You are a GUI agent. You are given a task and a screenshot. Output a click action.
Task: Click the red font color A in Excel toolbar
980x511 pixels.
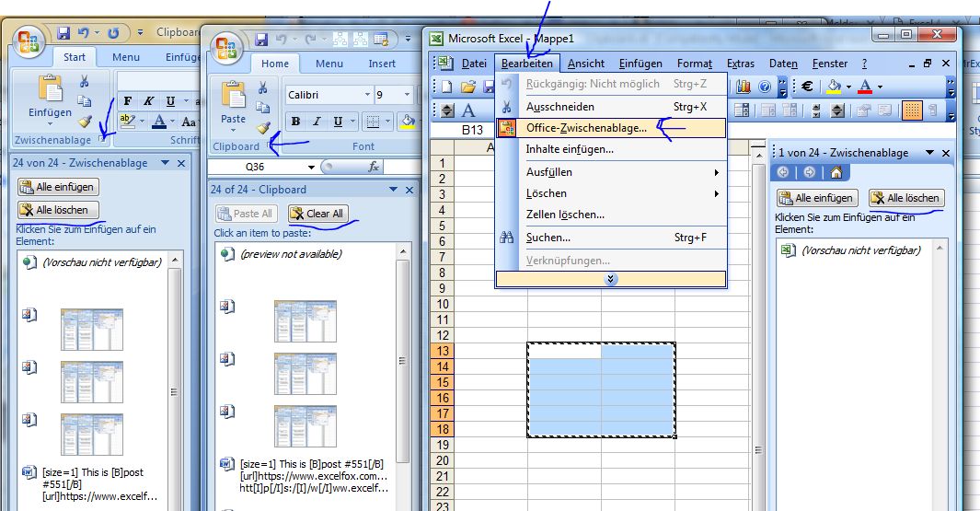[865, 87]
